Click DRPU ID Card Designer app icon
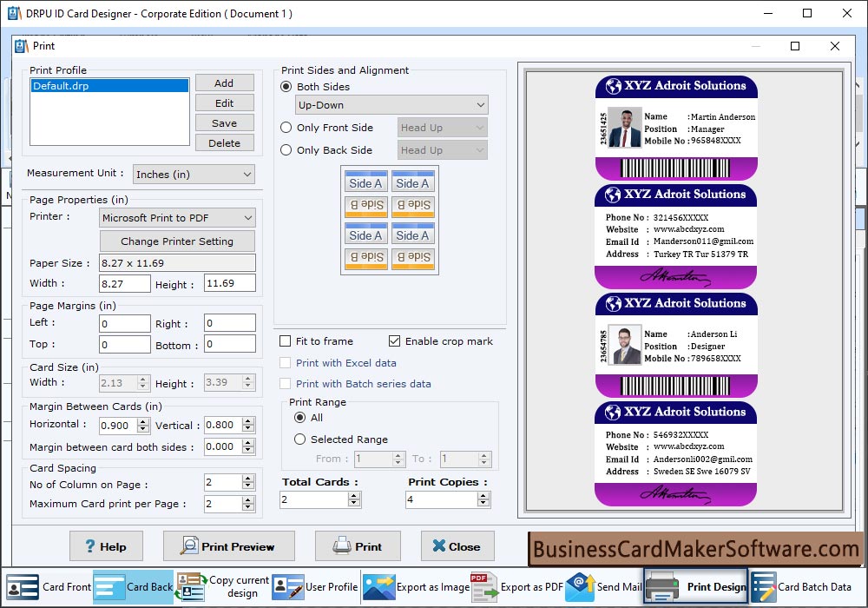 [x=15, y=13]
